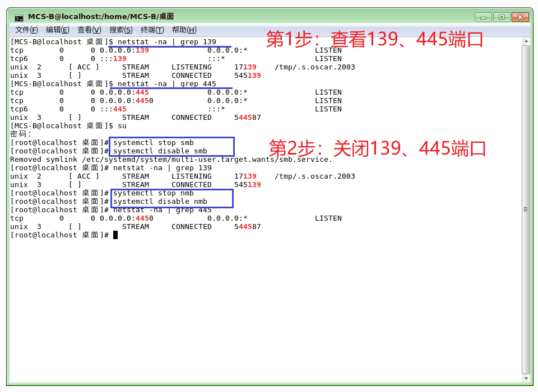Click the tcp6 :::445 listening line
Screen dimensions: 538x392
click(x=176, y=109)
